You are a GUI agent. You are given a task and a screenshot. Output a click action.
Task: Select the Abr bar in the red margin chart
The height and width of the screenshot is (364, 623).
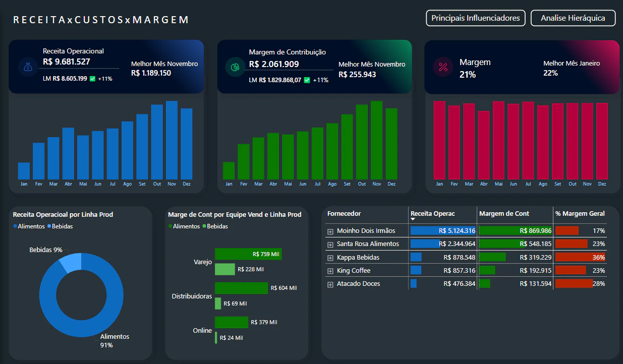click(484, 145)
